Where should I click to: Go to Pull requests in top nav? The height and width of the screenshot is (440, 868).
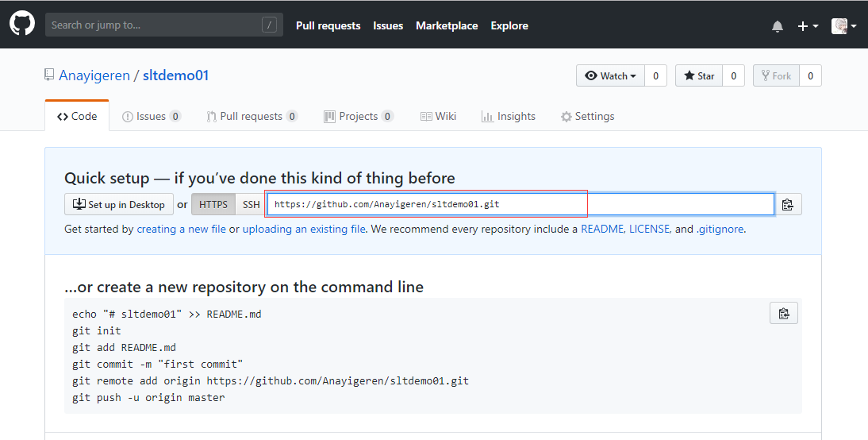point(328,25)
